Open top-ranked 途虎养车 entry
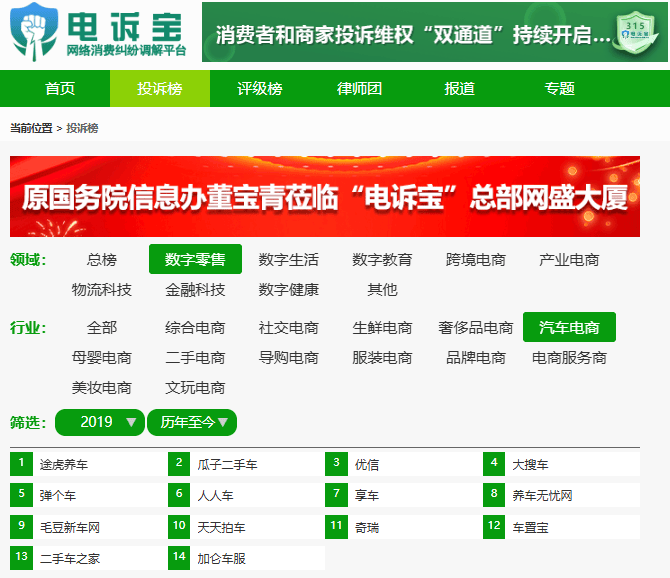The height and width of the screenshot is (578, 670). (64, 465)
